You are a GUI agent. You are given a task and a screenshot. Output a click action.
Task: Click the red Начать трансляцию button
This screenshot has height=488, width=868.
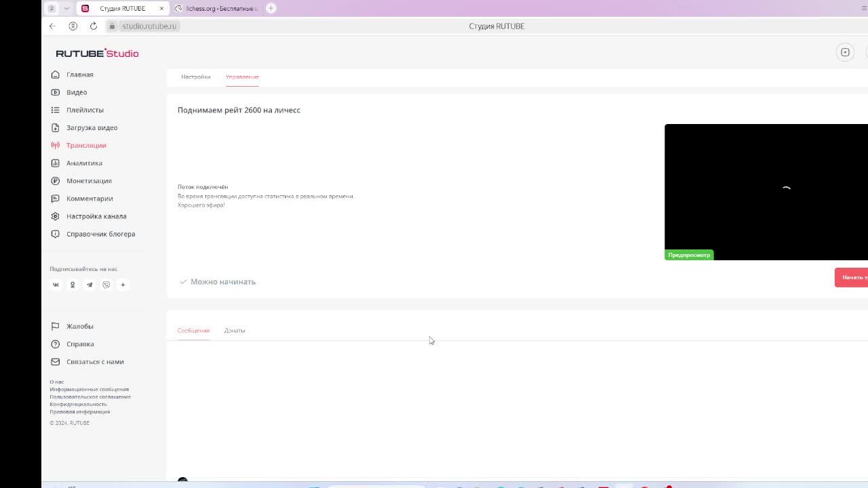pyautogui.click(x=851, y=277)
